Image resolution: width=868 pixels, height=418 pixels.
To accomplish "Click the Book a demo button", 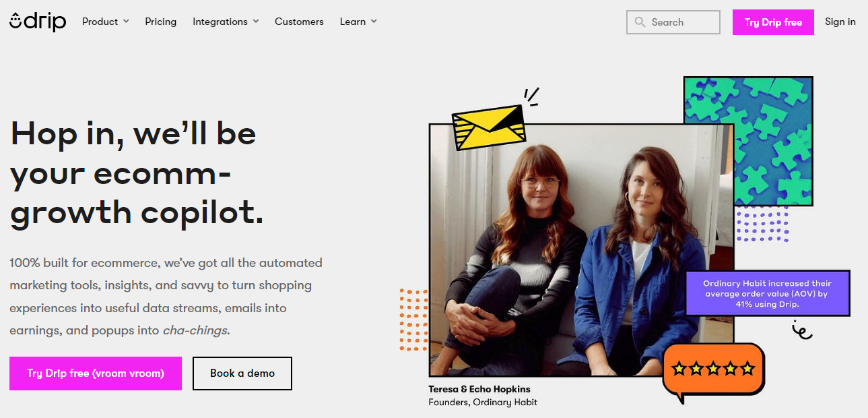I will [x=242, y=374].
